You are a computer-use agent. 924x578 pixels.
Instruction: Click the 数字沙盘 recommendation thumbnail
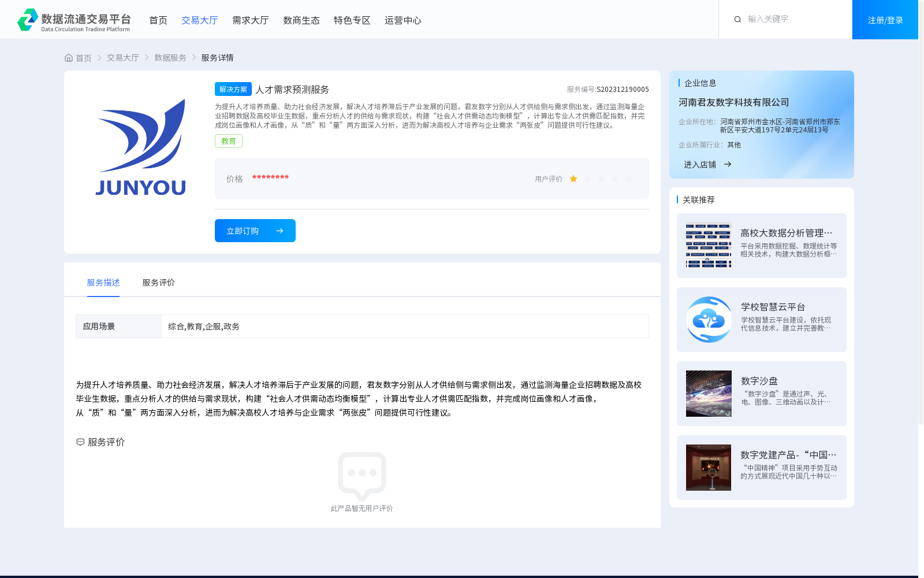click(708, 394)
